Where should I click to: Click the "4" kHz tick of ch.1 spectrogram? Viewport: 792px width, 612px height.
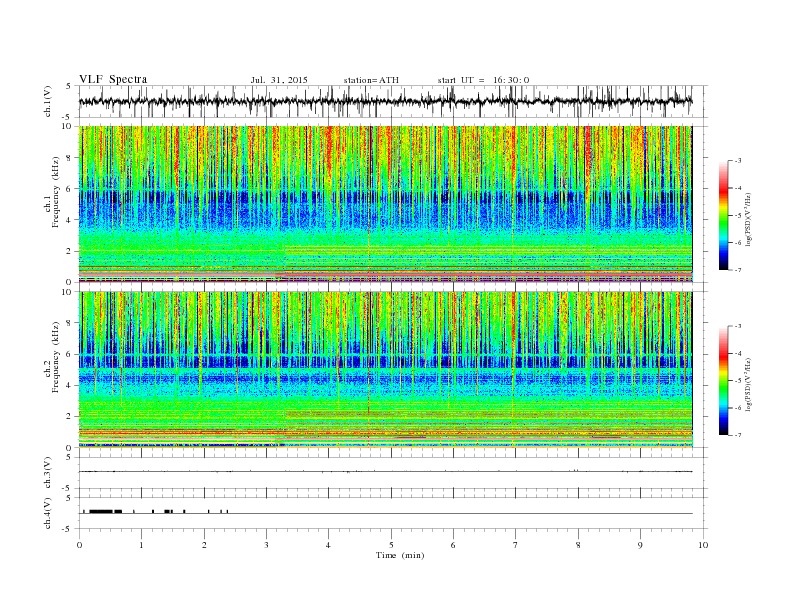pyautogui.click(x=70, y=220)
